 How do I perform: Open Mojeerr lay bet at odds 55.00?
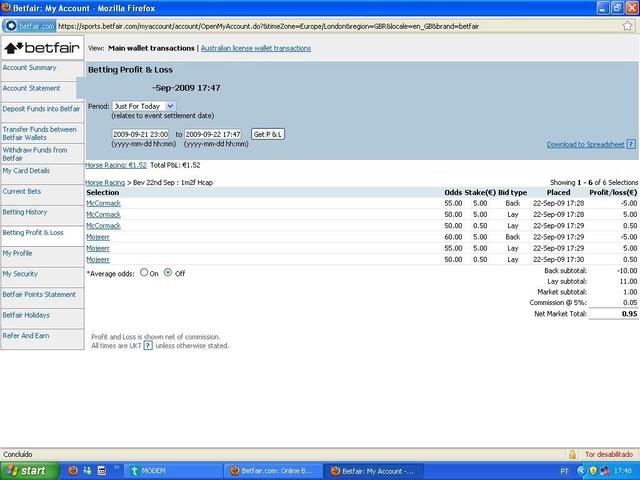(x=98, y=248)
